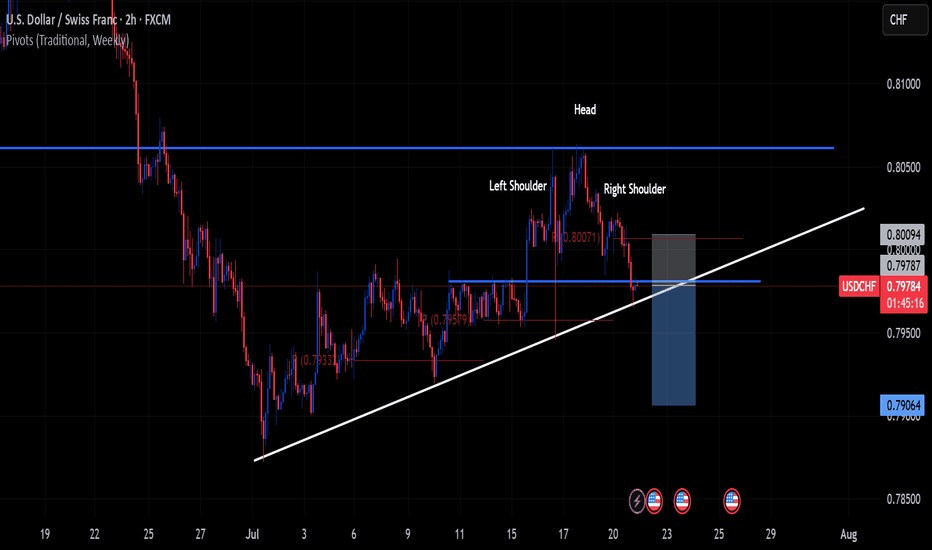The height and width of the screenshot is (550, 932).
Task: Click the 0.79787 entry price label
Action: (x=903, y=265)
